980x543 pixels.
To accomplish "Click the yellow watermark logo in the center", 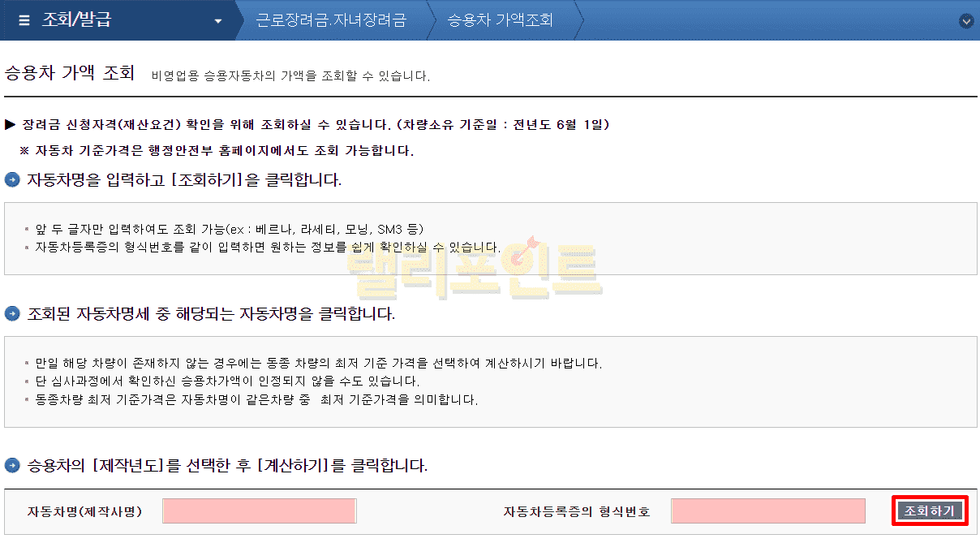I will click(x=474, y=269).
